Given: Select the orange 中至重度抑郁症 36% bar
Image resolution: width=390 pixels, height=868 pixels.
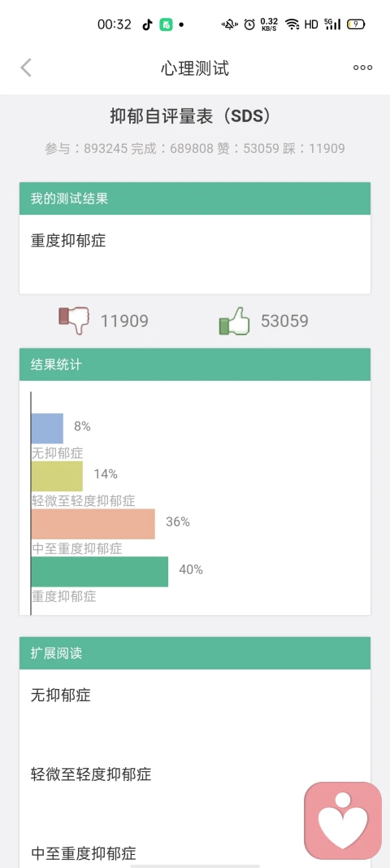Looking at the screenshot, I should [x=93, y=524].
